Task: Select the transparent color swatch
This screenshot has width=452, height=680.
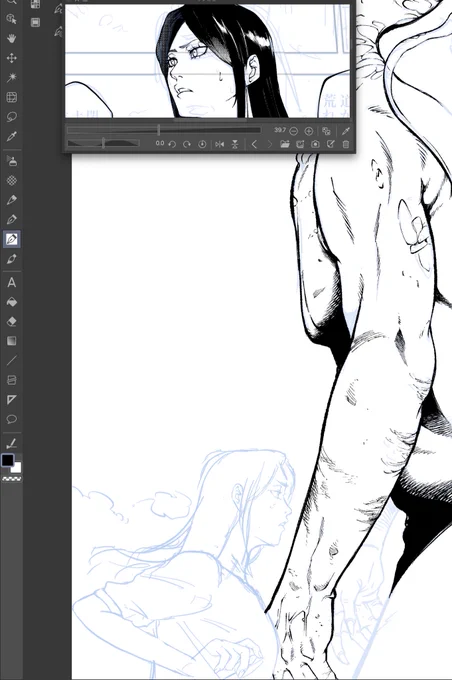Action: click(x=12, y=479)
